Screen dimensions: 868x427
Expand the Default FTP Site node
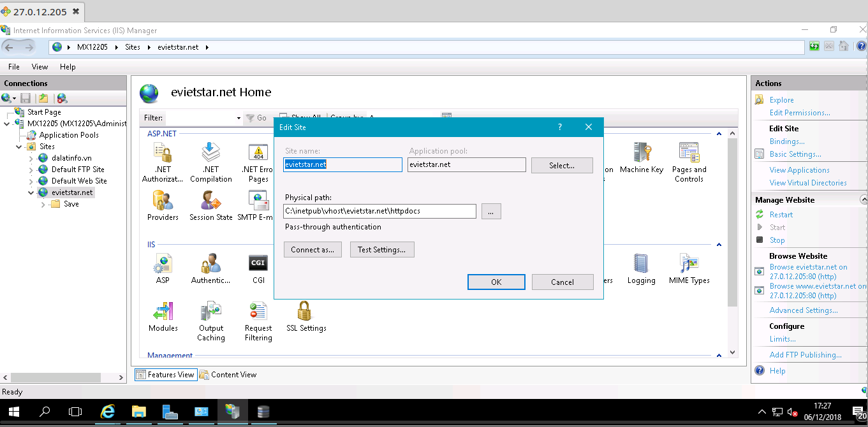(31, 170)
